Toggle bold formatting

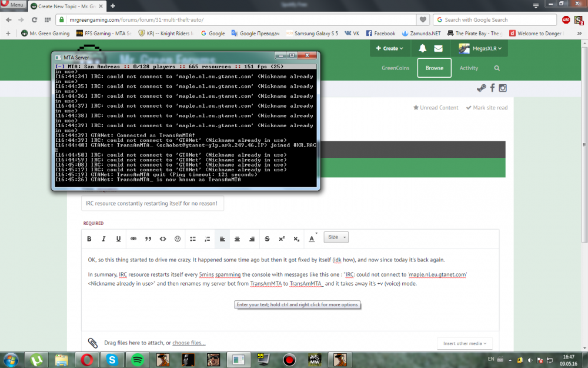click(89, 238)
